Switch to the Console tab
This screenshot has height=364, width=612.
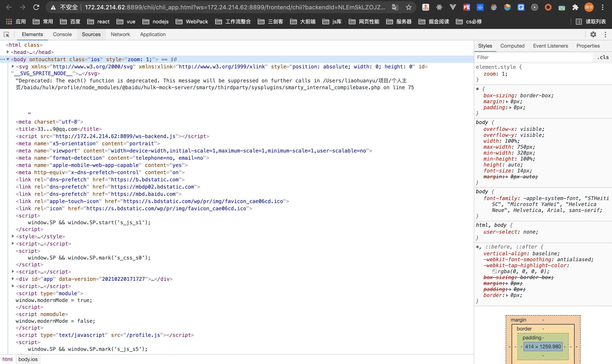pos(62,35)
